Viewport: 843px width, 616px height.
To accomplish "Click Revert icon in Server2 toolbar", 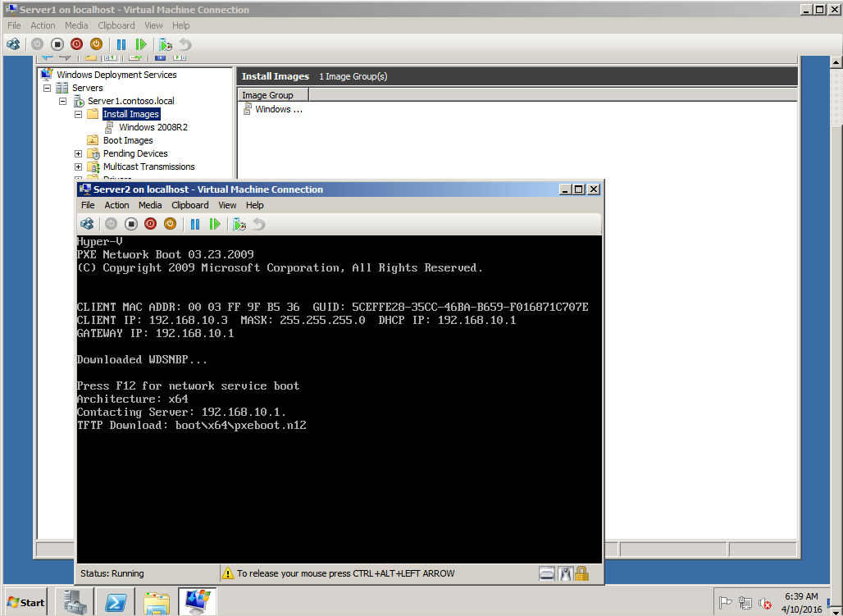I will 258,224.
